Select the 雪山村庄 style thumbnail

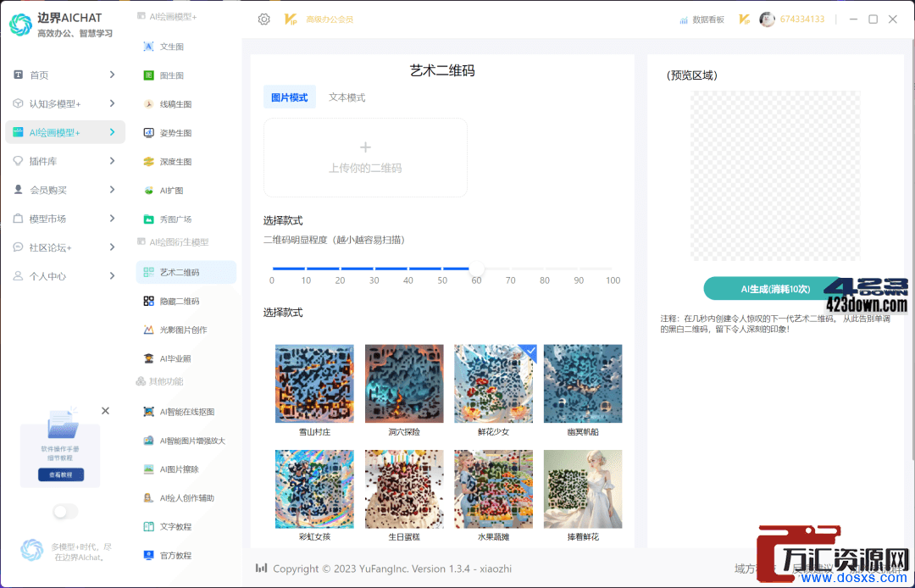(x=314, y=383)
